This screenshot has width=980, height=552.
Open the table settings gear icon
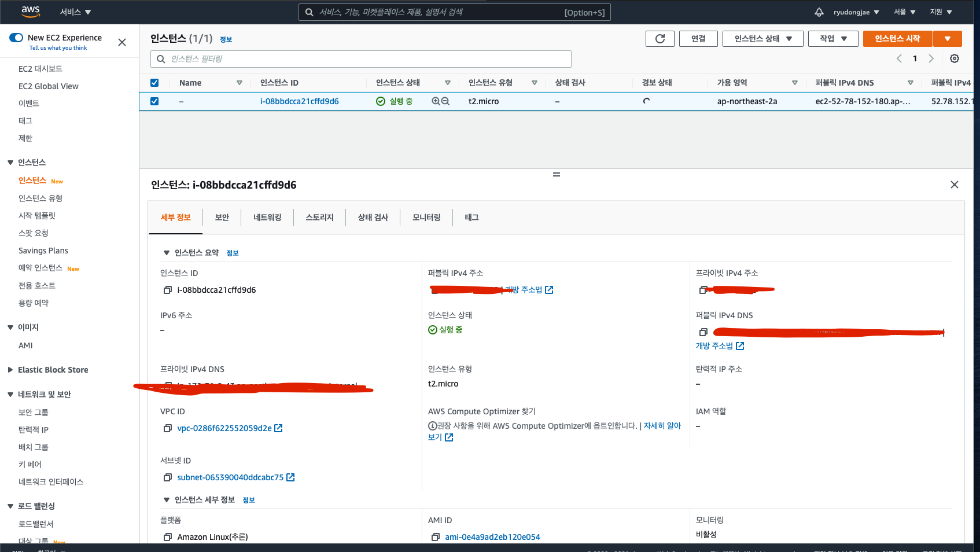955,58
